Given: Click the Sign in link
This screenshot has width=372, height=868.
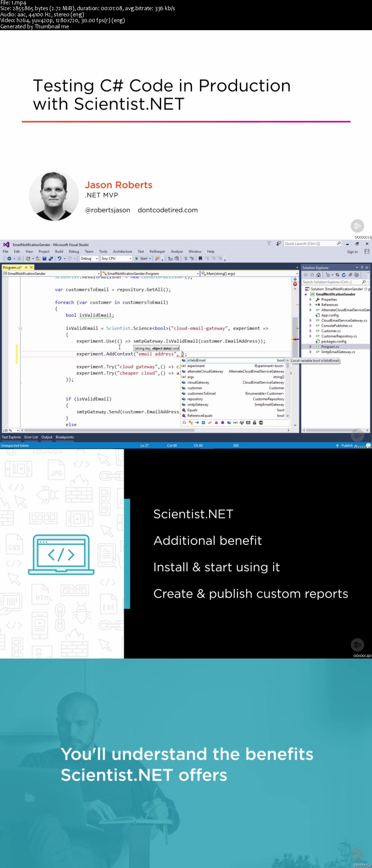Looking at the screenshot, I should (x=352, y=252).
